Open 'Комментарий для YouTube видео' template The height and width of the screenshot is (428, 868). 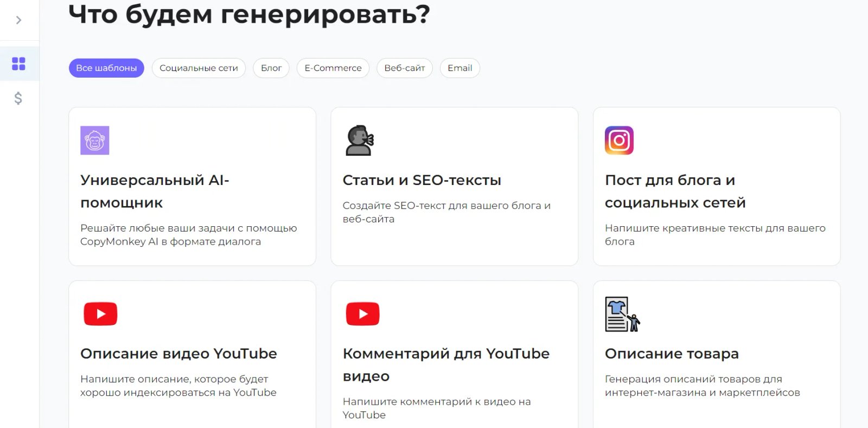446,365
